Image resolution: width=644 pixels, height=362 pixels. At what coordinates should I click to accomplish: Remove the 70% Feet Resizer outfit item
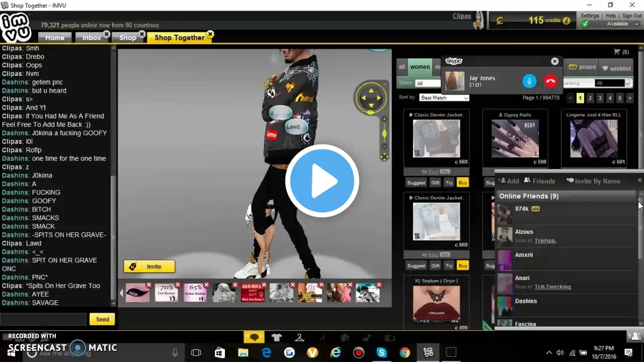[x=178, y=285]
